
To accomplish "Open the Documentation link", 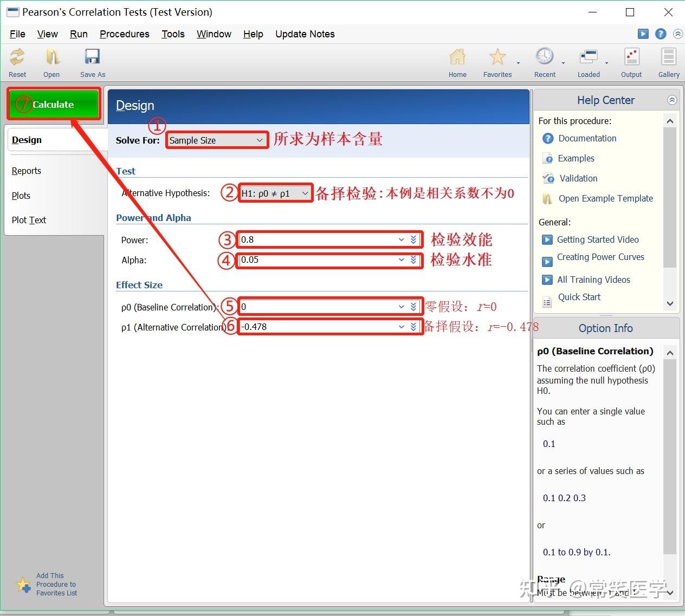I will tap(587, 138).
